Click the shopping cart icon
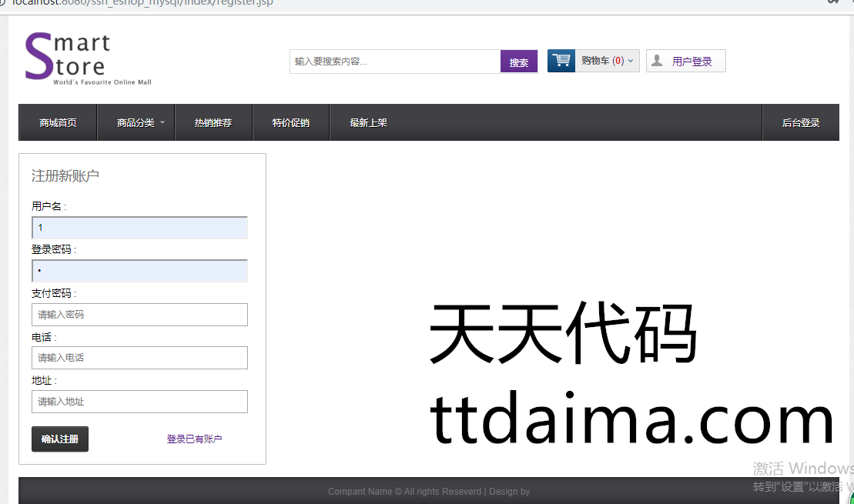Image resolution: width=854 pixels, height=504 pixels. (561, 61)
